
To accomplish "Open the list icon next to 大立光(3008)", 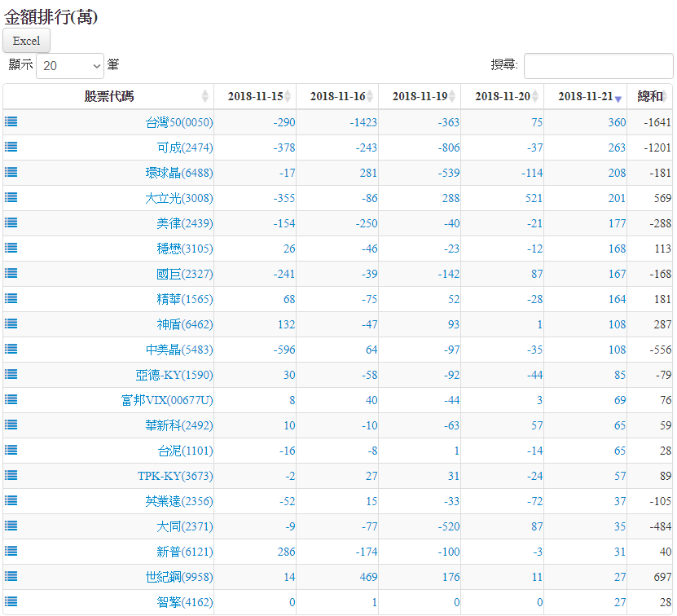I will [x=11, y=197].
